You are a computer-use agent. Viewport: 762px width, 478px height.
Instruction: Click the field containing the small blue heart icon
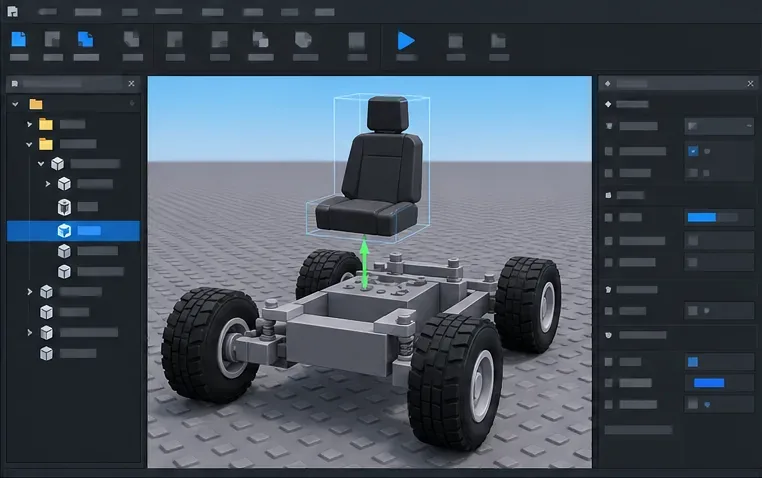pos(719,404)
